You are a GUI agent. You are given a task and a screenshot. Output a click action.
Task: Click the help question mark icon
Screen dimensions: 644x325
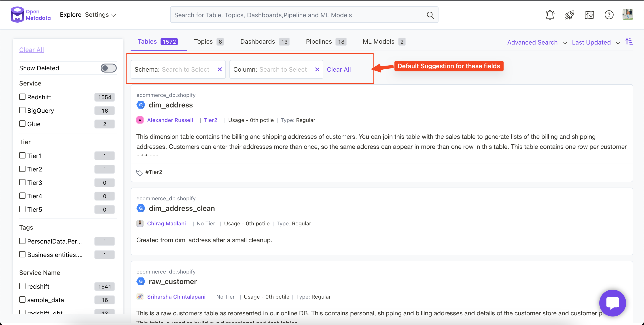(609, 15)
